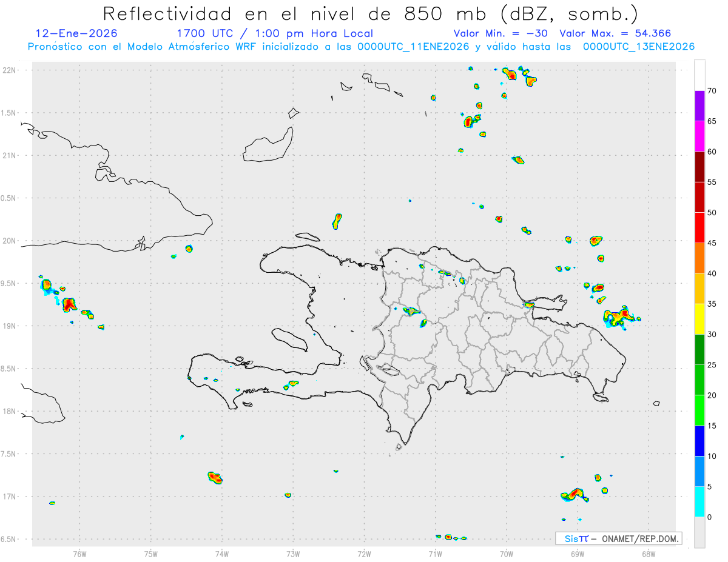Select the yellow 30–35 dBZ colorbar segment
The width and height of the screenshot is (728, 562).
coord(699,319)
